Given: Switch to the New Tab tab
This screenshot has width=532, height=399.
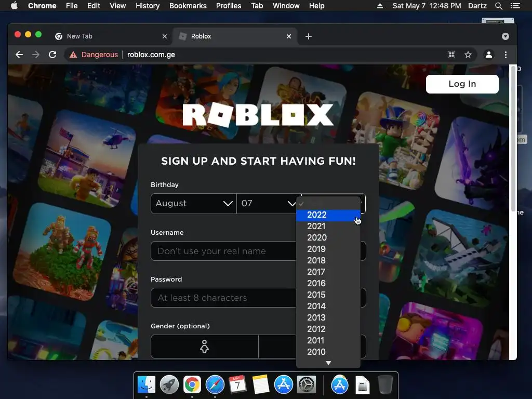Looking at the screenshot, I should coord(111,36).
